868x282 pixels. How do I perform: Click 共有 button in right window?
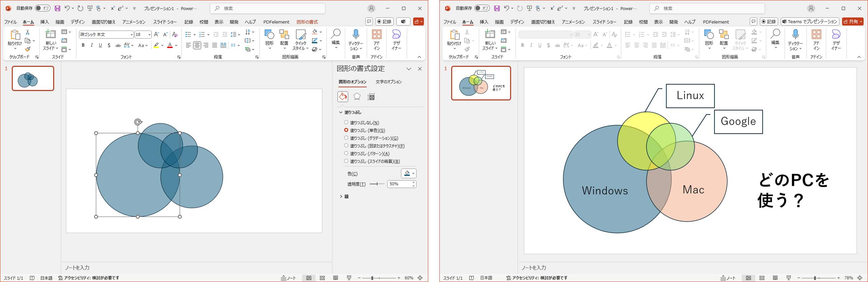click(853, 22)
